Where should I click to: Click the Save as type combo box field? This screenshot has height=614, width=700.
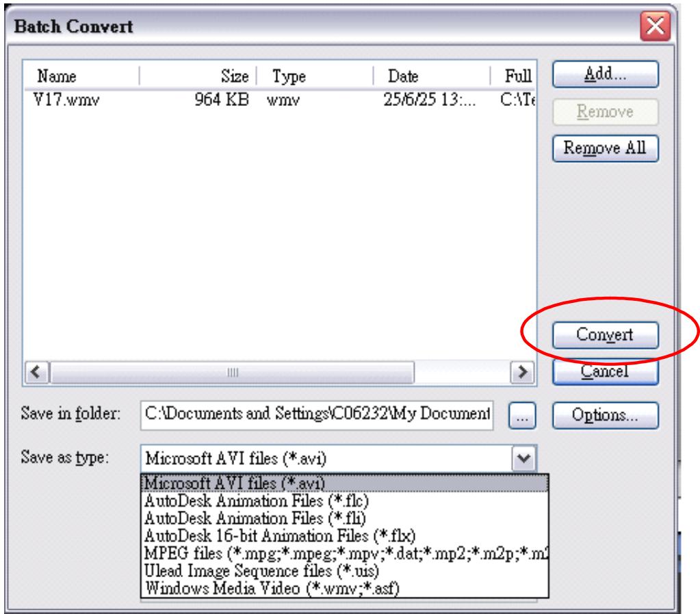pyautogui.click(x=339, y=458)
